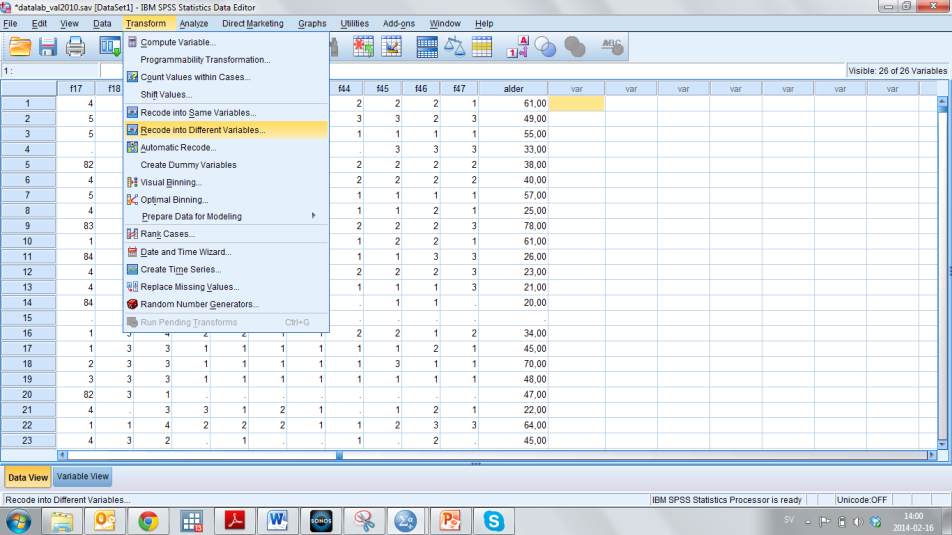Image resolution: width=952 pixels, height=535 pixels.
Task: Select Visual Binning menu entry
Action: click(226, 182)
